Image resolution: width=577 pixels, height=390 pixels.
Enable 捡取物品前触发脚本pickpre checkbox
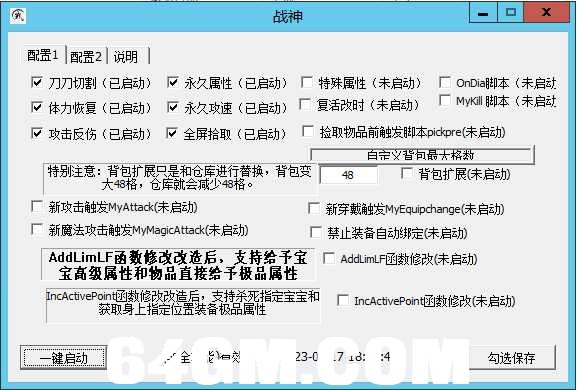308,131
